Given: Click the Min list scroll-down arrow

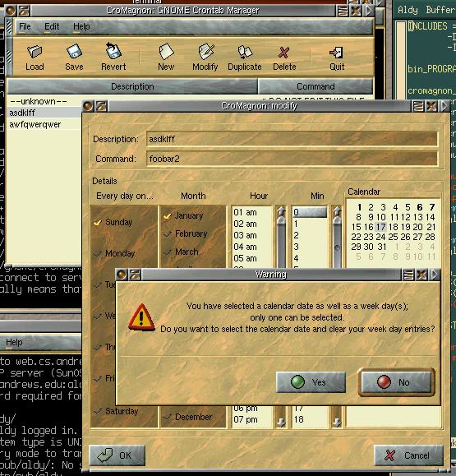Looking at the screenshot, I should coord(337,423).
